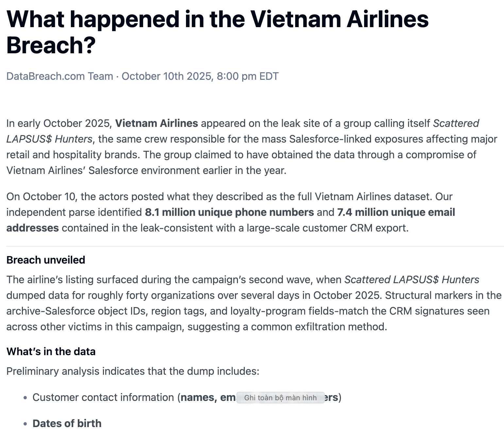Click the bullet dot before "Dates of birth"
504x431 pixels.
[x=25, y=424]
